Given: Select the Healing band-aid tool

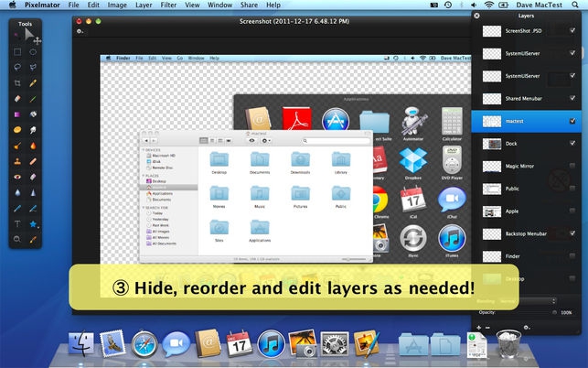Looking at the screenshot, I should tap(33, 161).
